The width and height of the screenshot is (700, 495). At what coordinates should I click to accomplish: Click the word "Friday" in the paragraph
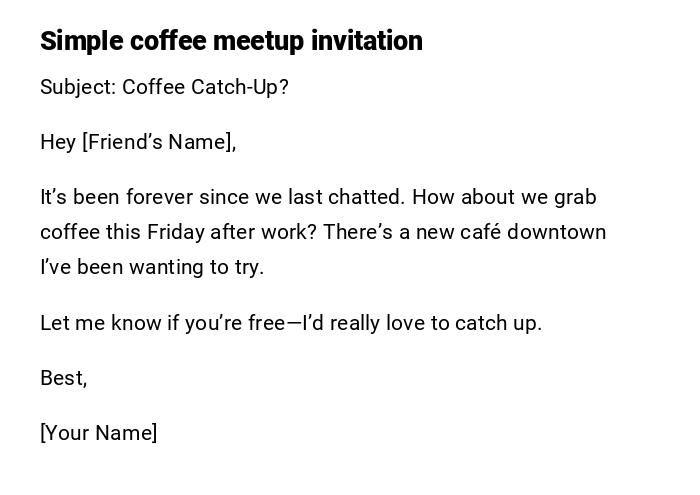click(175, 232)
